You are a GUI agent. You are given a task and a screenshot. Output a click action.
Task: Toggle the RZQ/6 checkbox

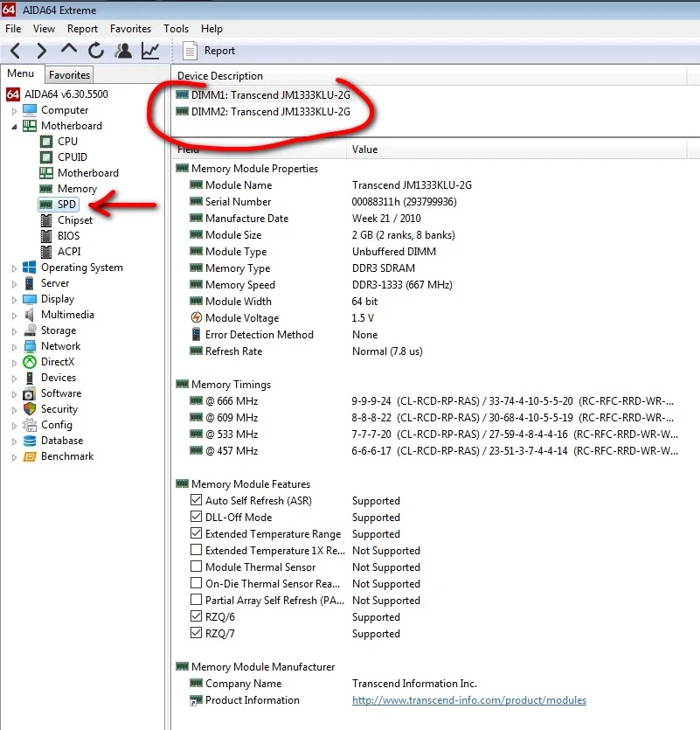(x=196, y=616)
